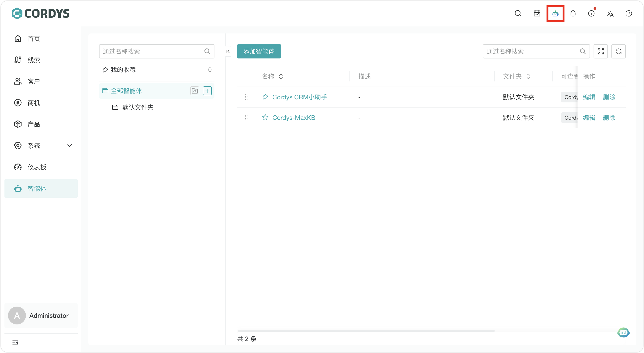Screen dimensions: 644x353
Task: Click the header global search magnifier icon
Action: [x=518, y=14]
